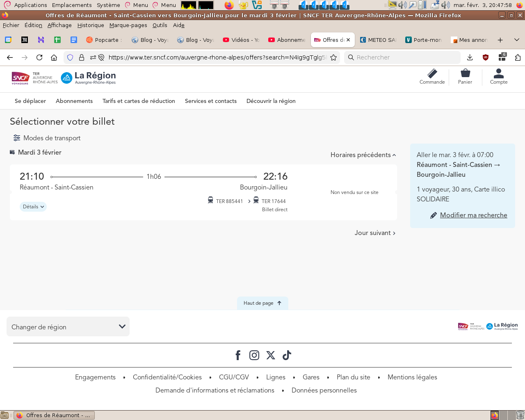
Task: Open the Instagram footer icon
Action: click(254, 355)
